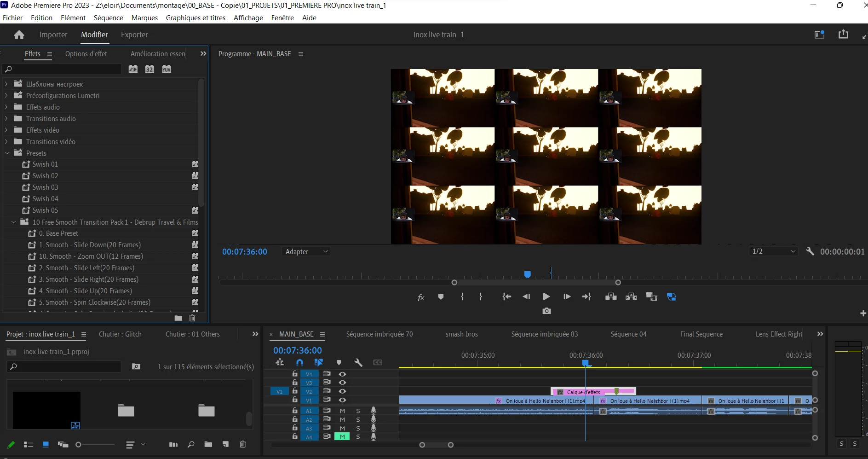Click new item icon in Project panel

point(225,444)
